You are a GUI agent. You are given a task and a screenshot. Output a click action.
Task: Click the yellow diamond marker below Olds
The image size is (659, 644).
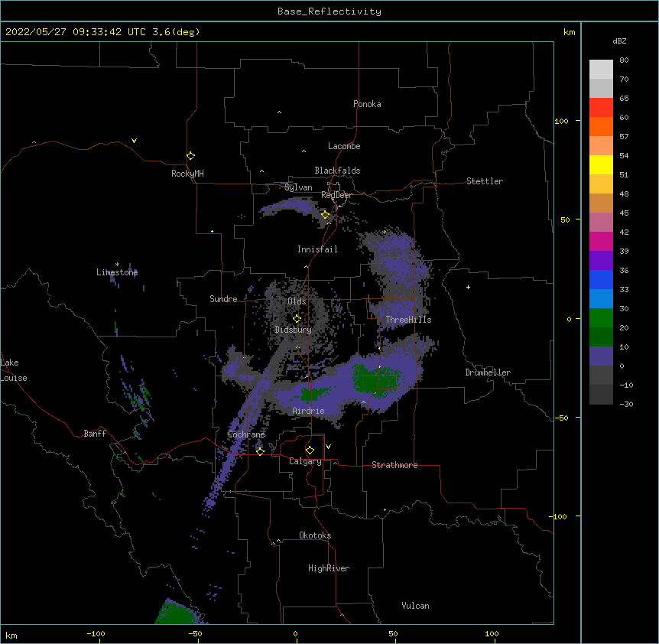[x=297, y=319]
